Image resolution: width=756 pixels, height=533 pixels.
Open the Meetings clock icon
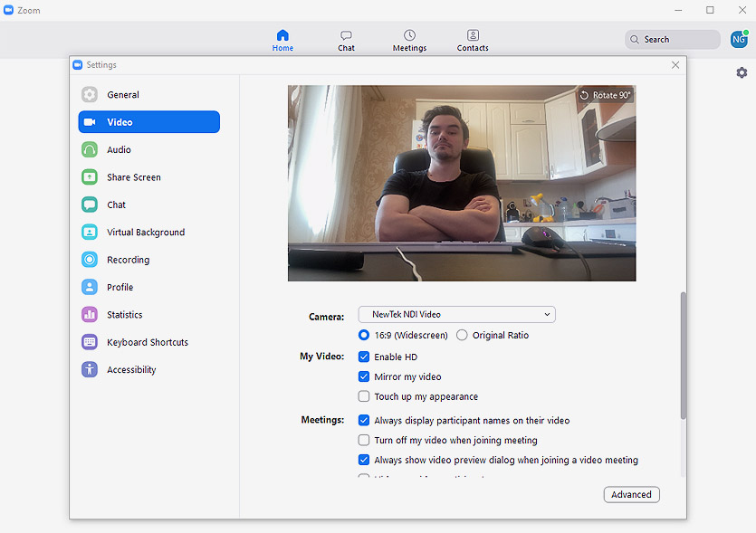click(x=409, y=35)
